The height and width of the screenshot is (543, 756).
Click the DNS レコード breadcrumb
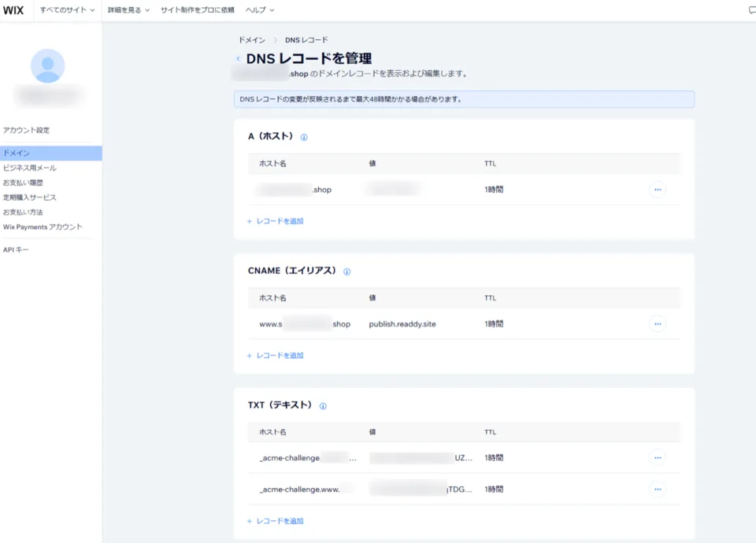306,40
